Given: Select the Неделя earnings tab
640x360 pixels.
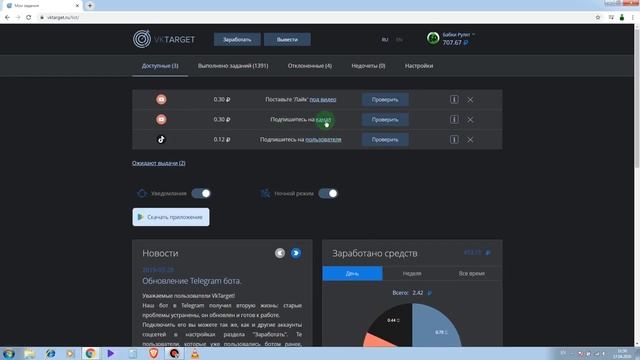Looking at the screenshot, I should pyautogui.click(x=412, y=273).
